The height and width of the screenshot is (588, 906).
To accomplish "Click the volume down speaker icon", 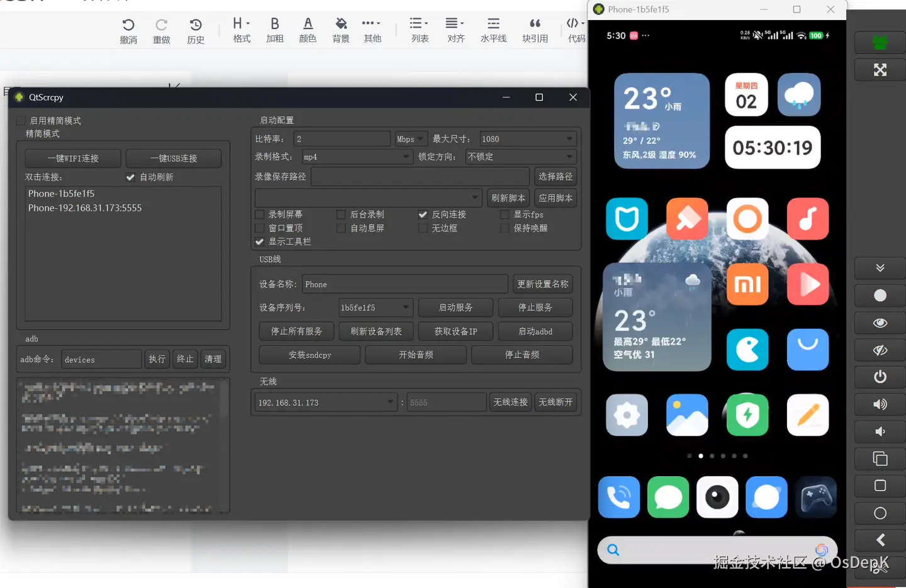I will tap(880, 431).
